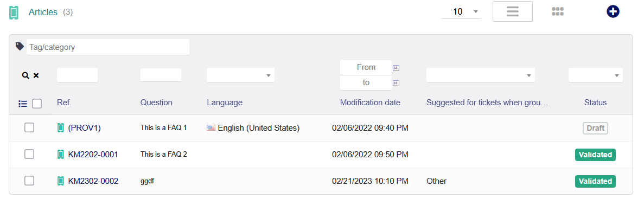Open calendar picker for the to date
Screen dimensions: 644x224
click(396, 83)
